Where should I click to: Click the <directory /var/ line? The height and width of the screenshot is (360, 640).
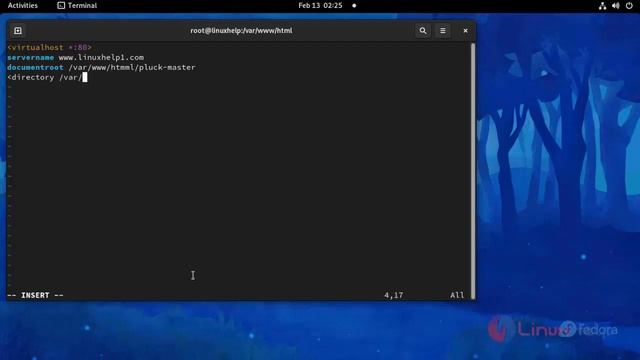[x=44, y=77]
